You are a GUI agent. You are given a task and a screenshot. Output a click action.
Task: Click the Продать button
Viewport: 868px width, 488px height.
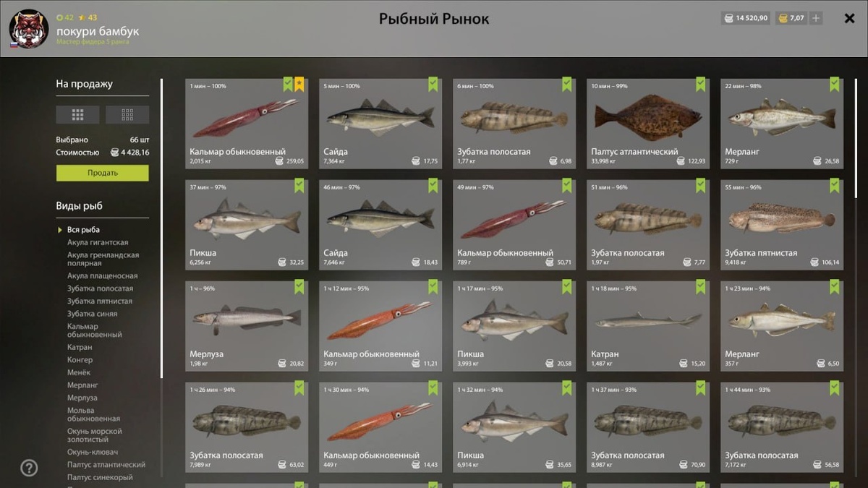coord(103,173)
